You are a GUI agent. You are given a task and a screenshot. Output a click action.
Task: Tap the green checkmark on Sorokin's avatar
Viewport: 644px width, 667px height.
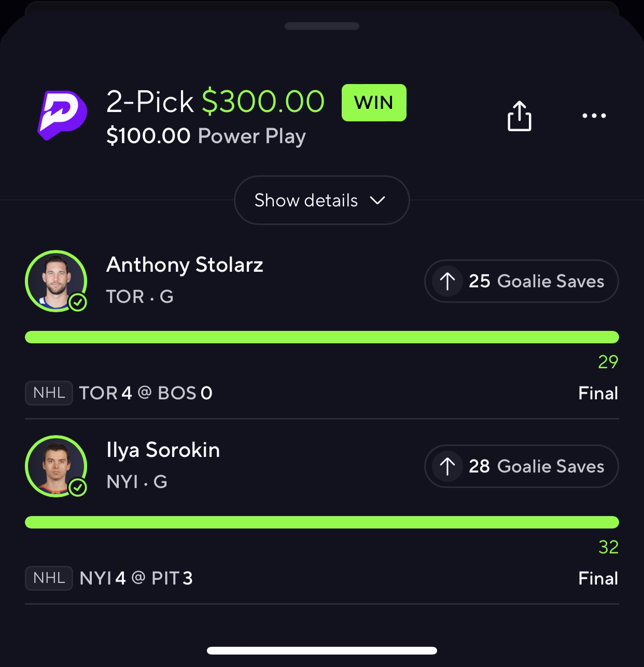tap(78, 488)
